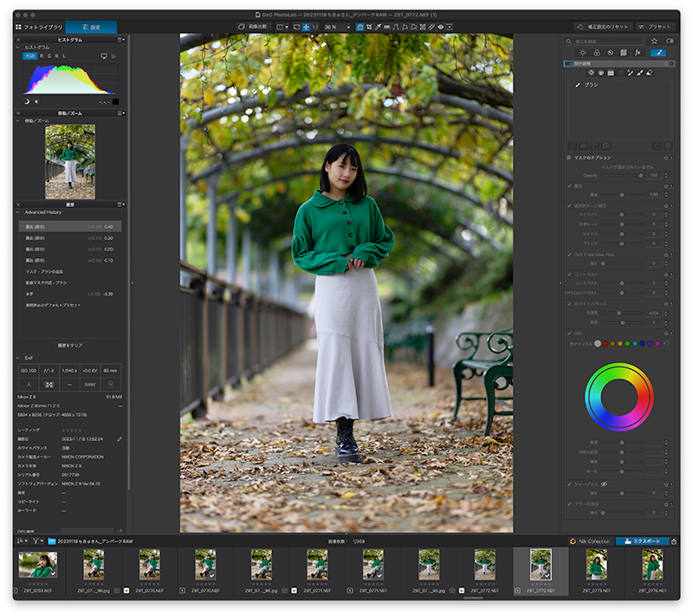Toggle active corrections only switch

coord(670,41)
